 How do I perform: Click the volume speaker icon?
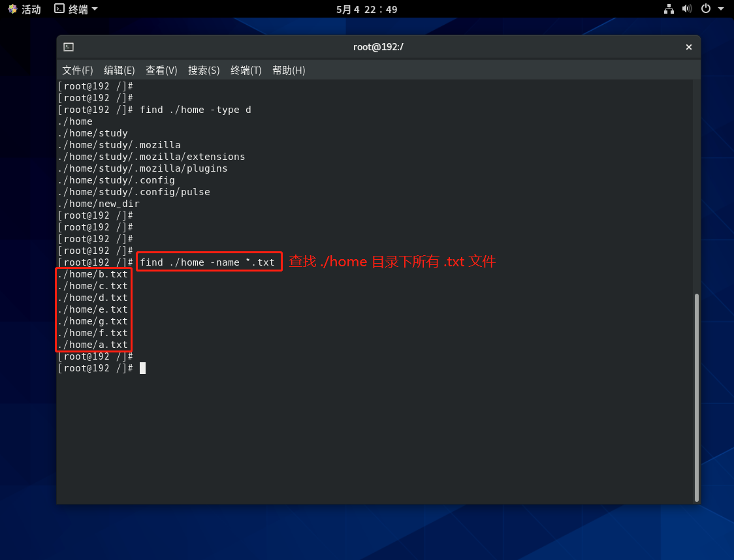(x=686, y=9)
